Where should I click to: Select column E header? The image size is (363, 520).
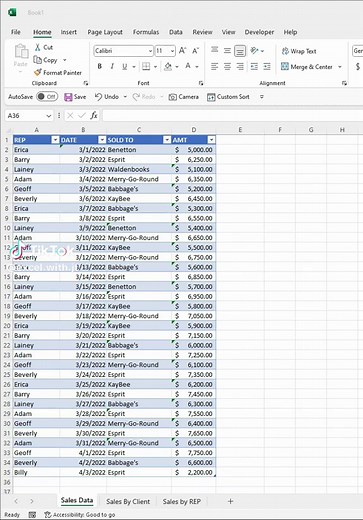[x=240, y=130]
